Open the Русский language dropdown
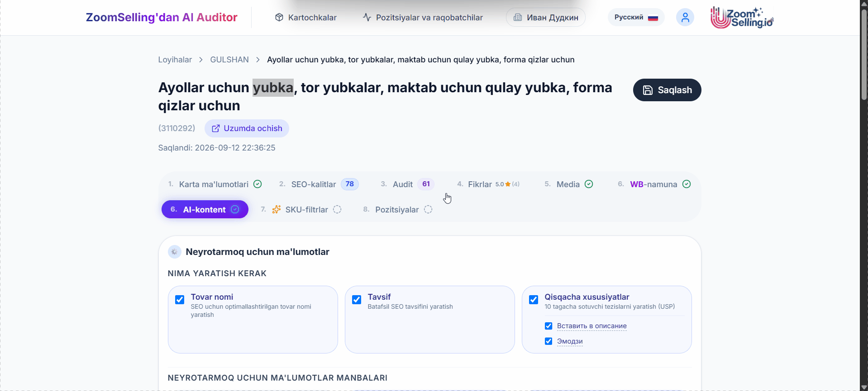Image resolution: width=868 pixels, height=391 pixels. [x=636, y=17]
